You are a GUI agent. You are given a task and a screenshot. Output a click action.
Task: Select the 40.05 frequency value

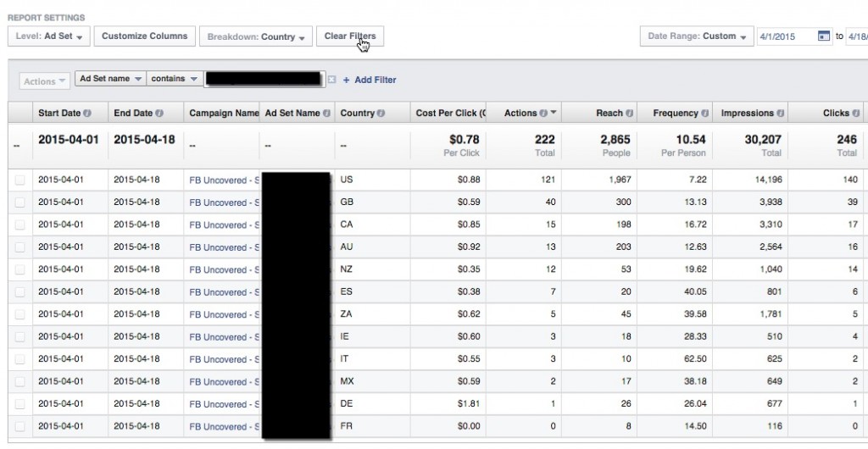tap(695, 292)
